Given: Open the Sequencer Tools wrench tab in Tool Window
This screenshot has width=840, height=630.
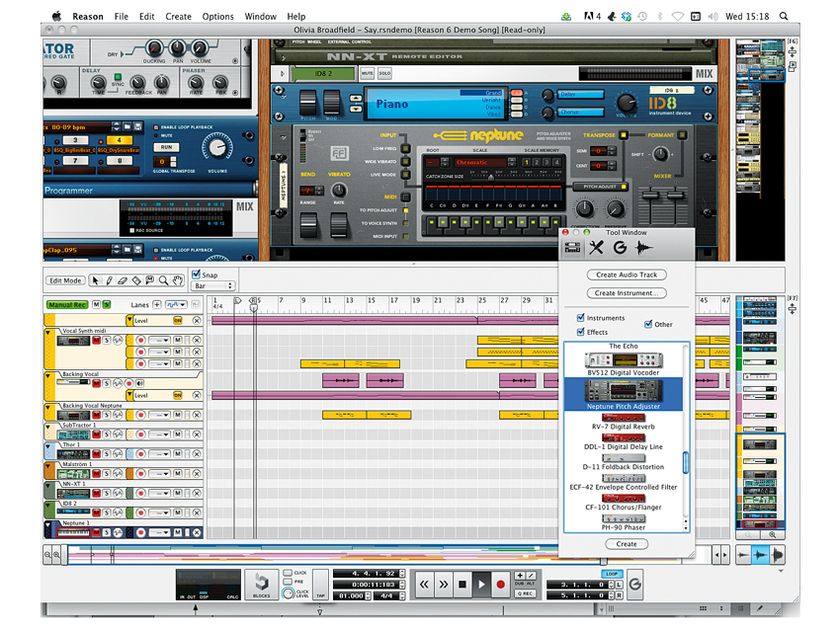Looking at the screenshot, I should pos(597,246).
